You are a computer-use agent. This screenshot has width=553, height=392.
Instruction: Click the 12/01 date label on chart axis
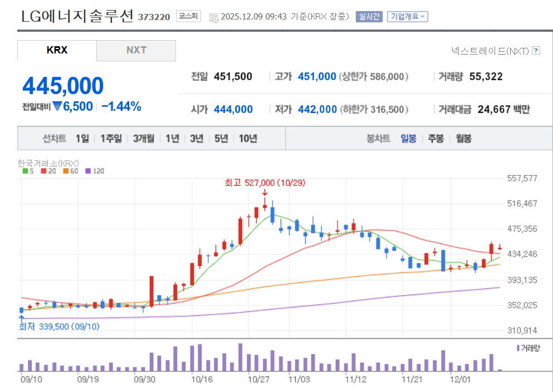[460, 380]
